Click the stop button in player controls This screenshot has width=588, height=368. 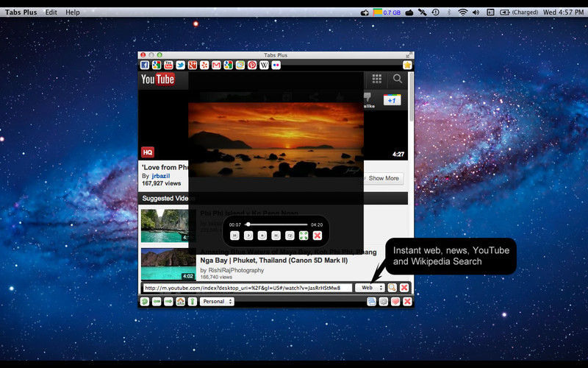(262, 236)
